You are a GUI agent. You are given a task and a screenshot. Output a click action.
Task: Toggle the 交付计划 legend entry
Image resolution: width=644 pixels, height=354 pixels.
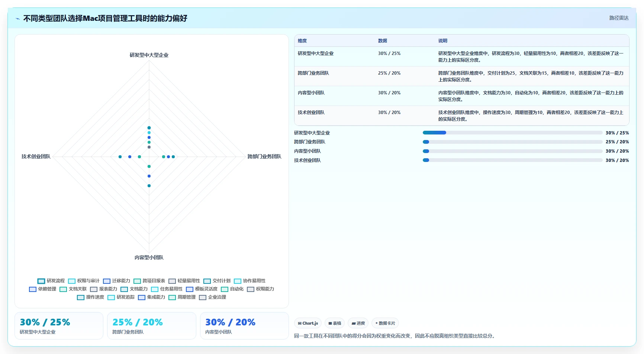(x=217, y=281)
